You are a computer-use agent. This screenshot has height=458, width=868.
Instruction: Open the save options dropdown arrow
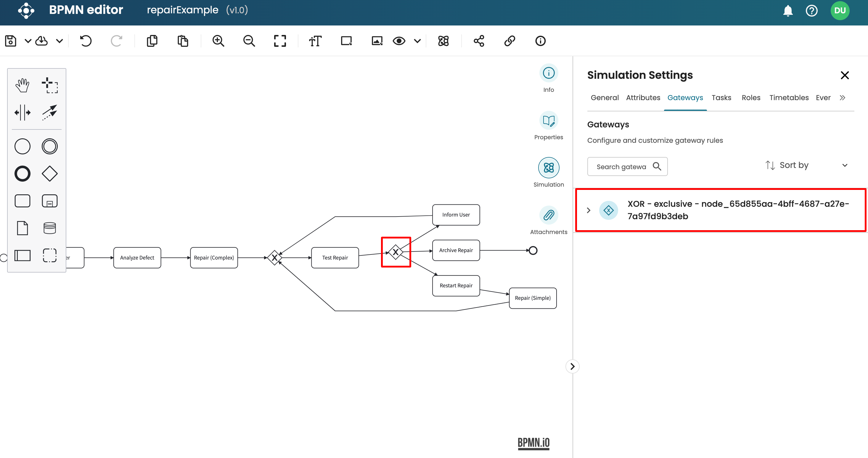tap(28, 41)
